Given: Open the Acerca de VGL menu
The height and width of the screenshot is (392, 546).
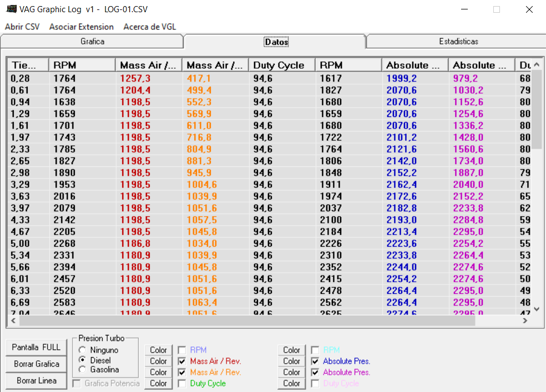Looking at the screenshot, I should pyautogui.click(x=150, y=27).
